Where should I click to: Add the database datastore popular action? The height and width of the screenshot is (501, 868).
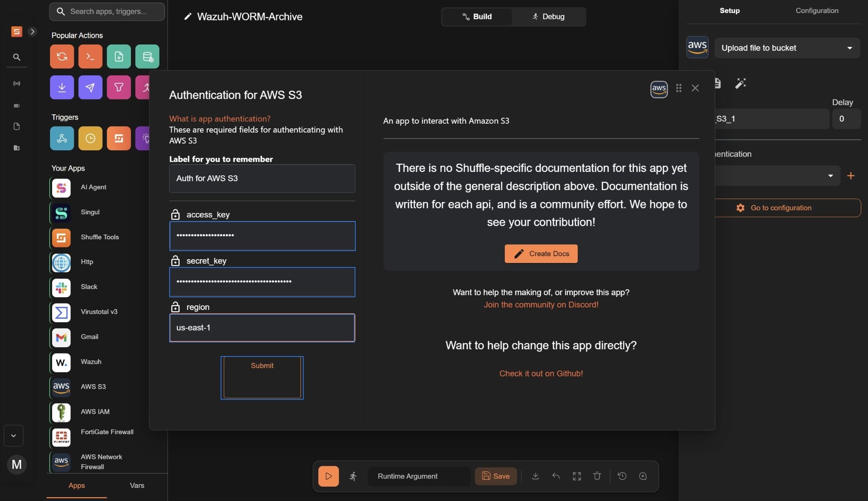147,56
